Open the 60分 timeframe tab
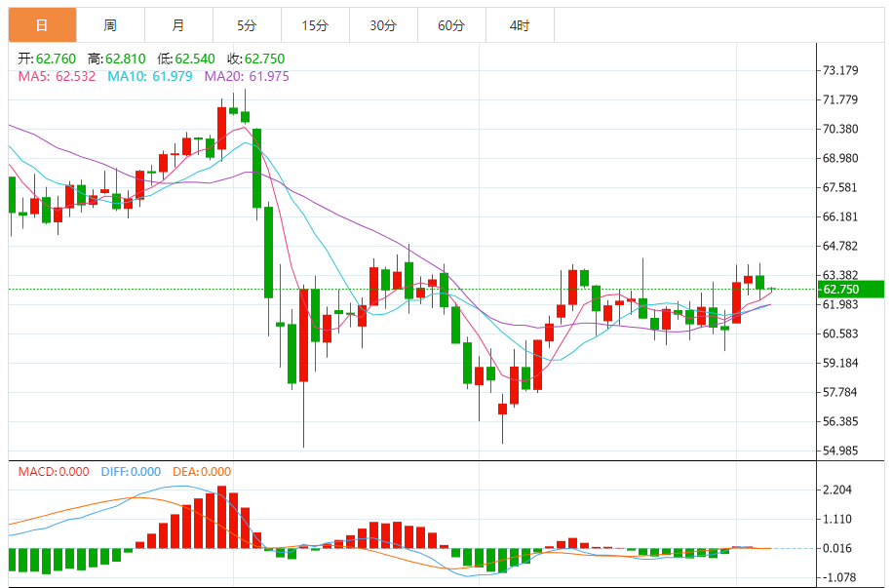 click(451, 25)
